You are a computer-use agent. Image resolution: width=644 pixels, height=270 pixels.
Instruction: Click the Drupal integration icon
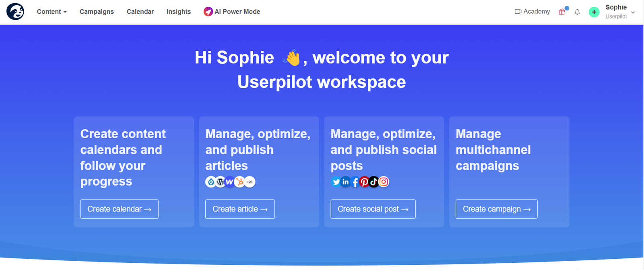211,182
